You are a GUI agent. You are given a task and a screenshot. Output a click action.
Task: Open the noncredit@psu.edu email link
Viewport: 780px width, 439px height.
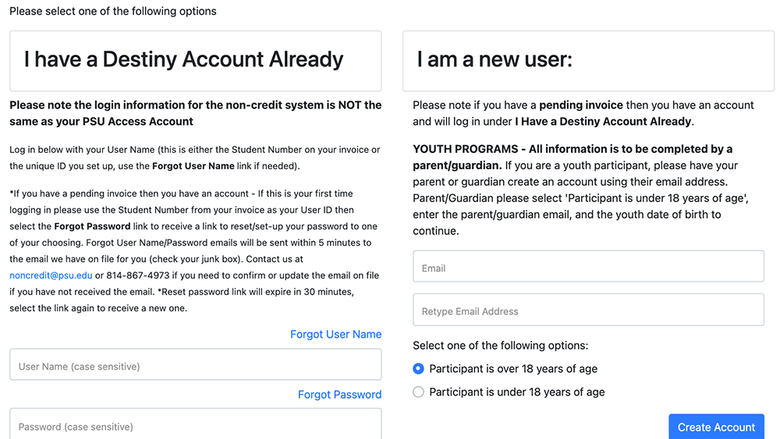click(x=51, y=275)
